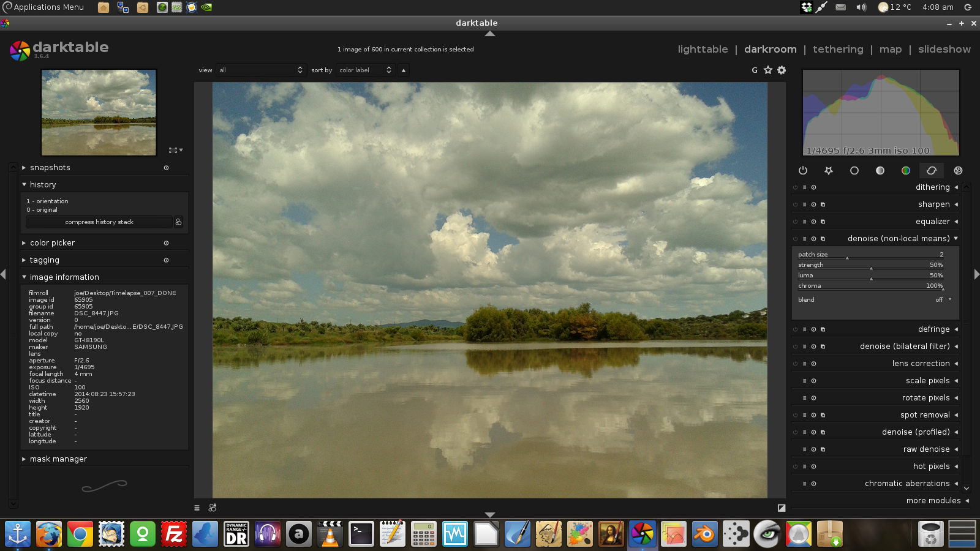
Task: Launch Blender from the dock
Action: tap(704, 534)
